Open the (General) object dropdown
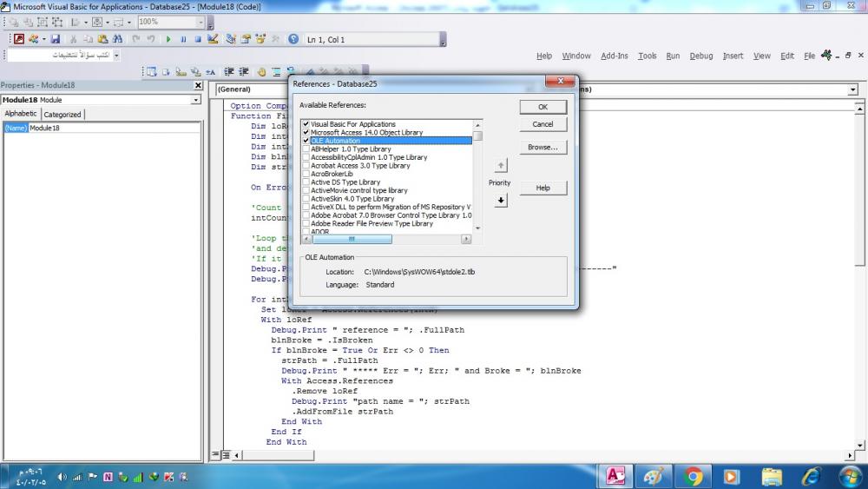This screenshot has height=489, width=868. click(253, 89)
